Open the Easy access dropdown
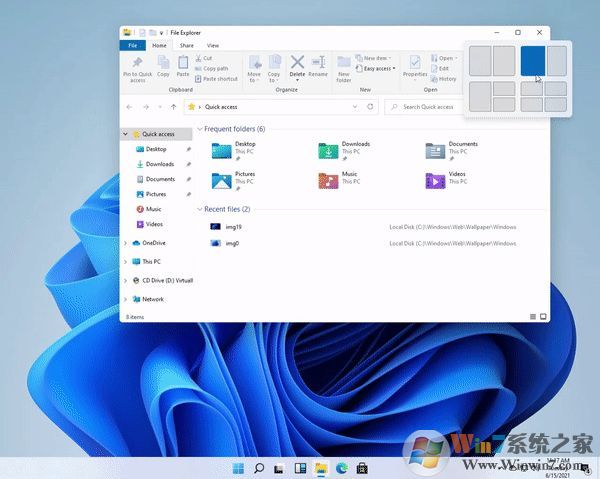The image size is (600, 479). pyautogui.click(x=375, y=68)
